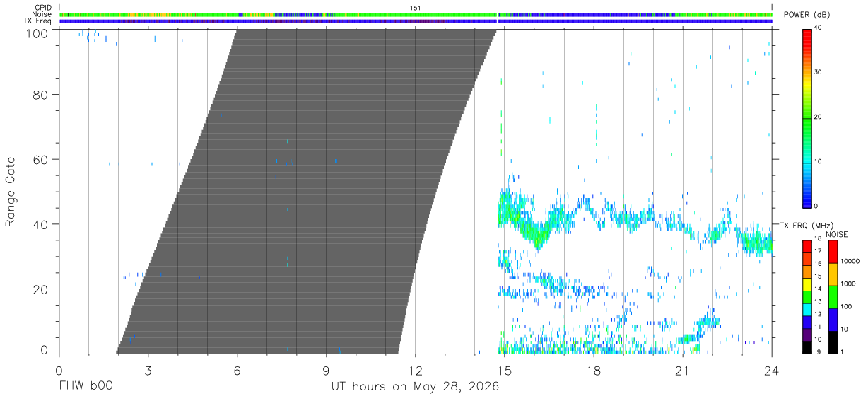Select hour 24 on the UT axis

pos(772,371)
